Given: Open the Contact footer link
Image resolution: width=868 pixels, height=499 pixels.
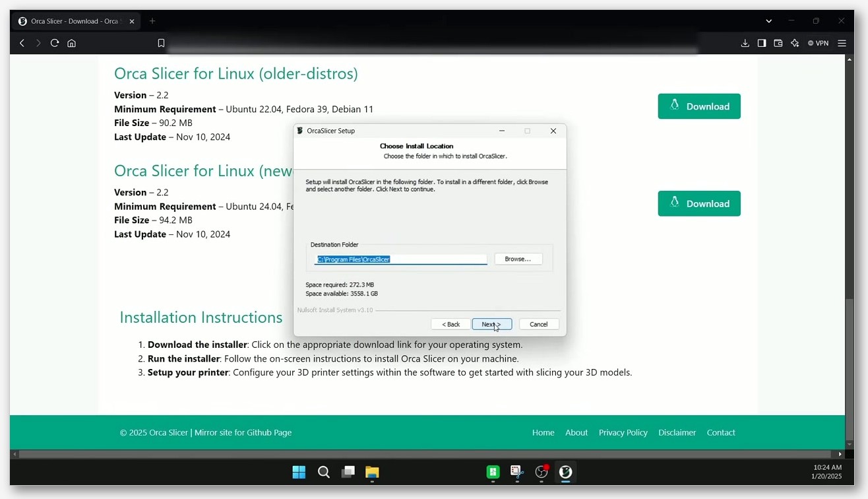Looking at the screenshot, I should (721, 432).
